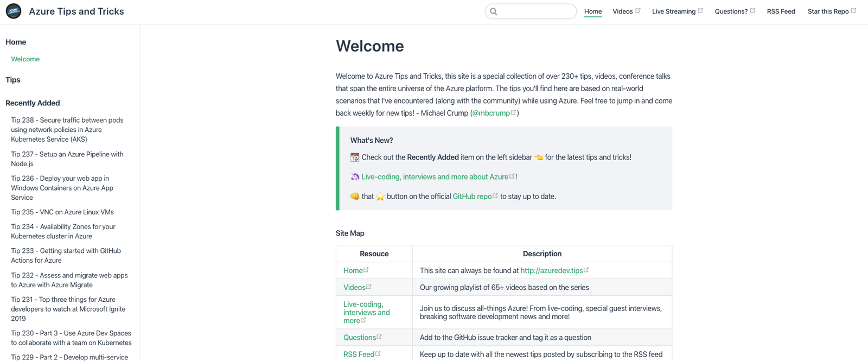Image resolution: width=868 pixels, height=361 pixels.
Task: Collapse the Home sidebar section
Action: pos(16,42)
